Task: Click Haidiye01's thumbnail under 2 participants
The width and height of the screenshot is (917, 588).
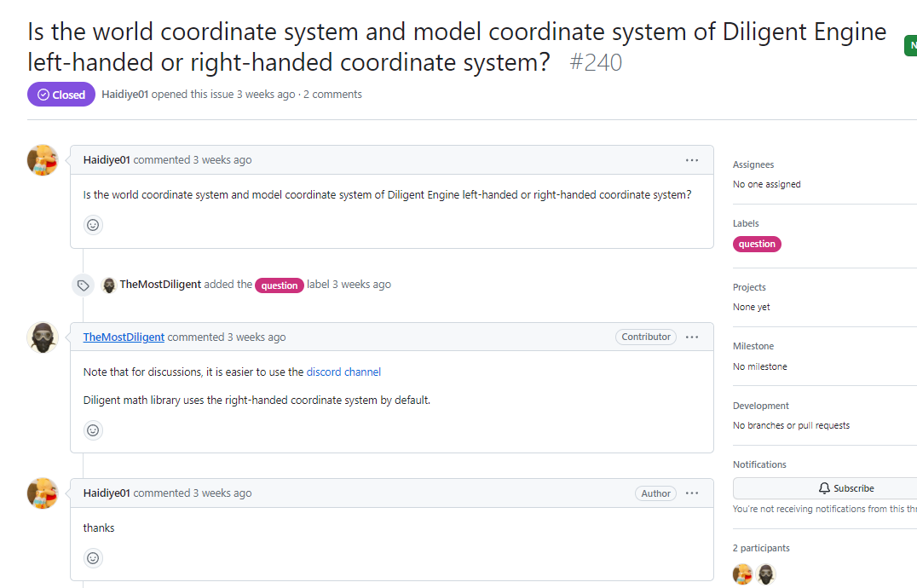Action: (742, 574)
